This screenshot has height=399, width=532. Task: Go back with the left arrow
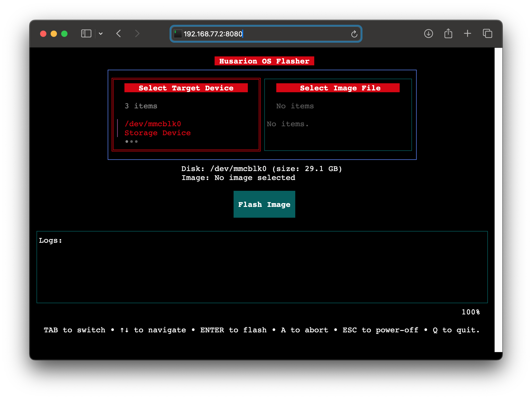[119, 33]
